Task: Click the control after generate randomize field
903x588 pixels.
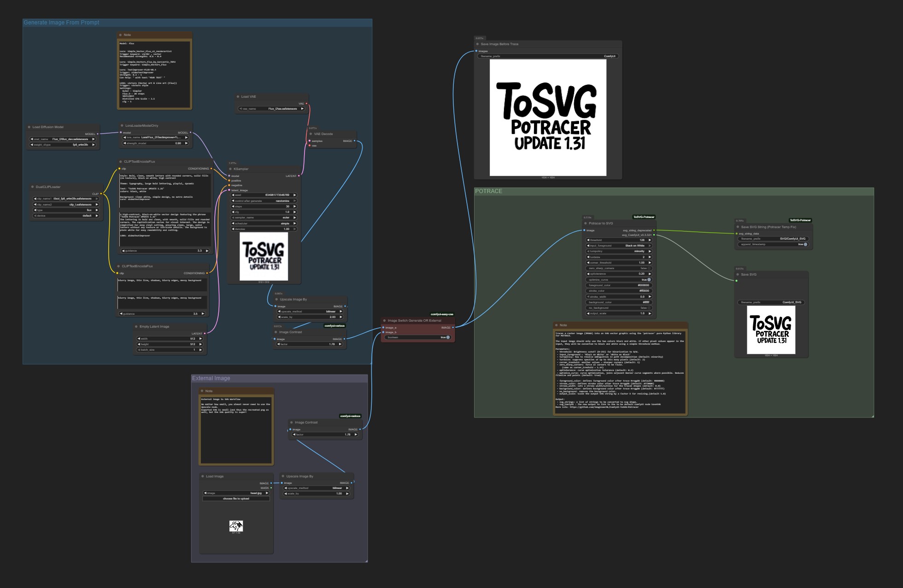Action: [264, 201]
